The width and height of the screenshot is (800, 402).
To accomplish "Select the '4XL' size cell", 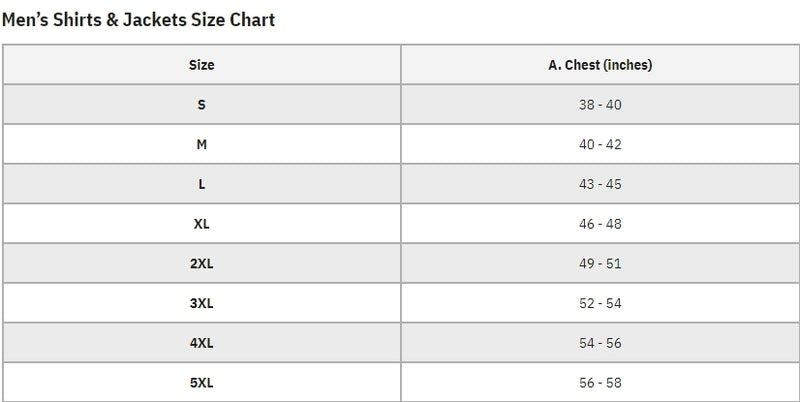I will (201, 342).
